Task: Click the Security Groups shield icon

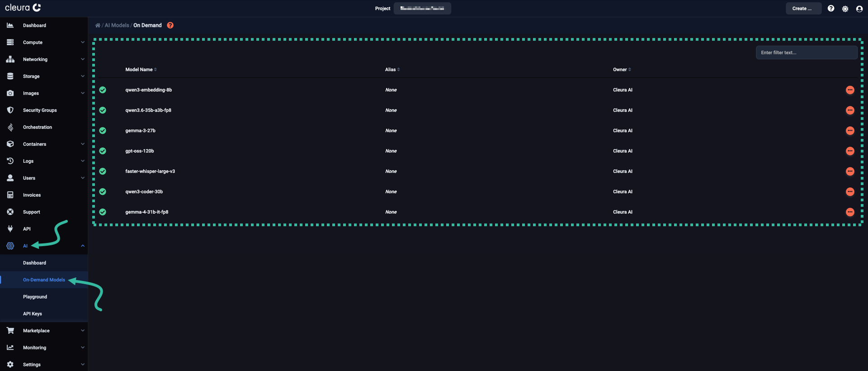Action: point(10,110)
